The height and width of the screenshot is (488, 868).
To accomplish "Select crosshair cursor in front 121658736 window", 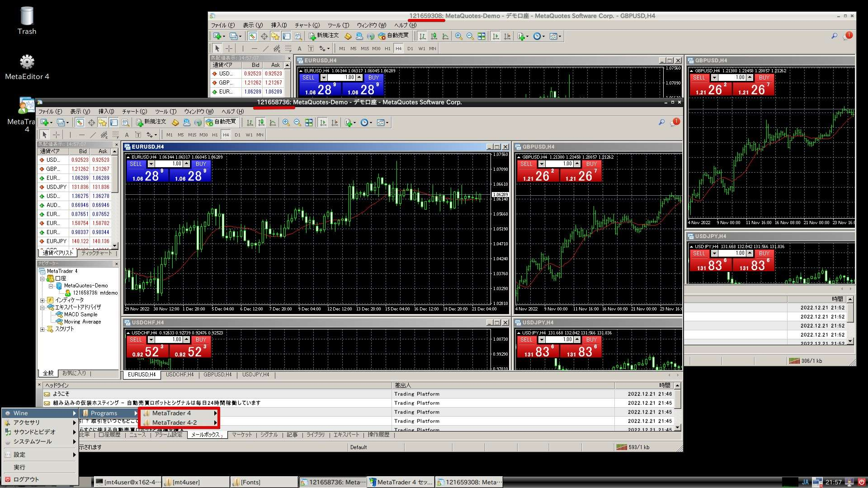I will click(56, 135).
